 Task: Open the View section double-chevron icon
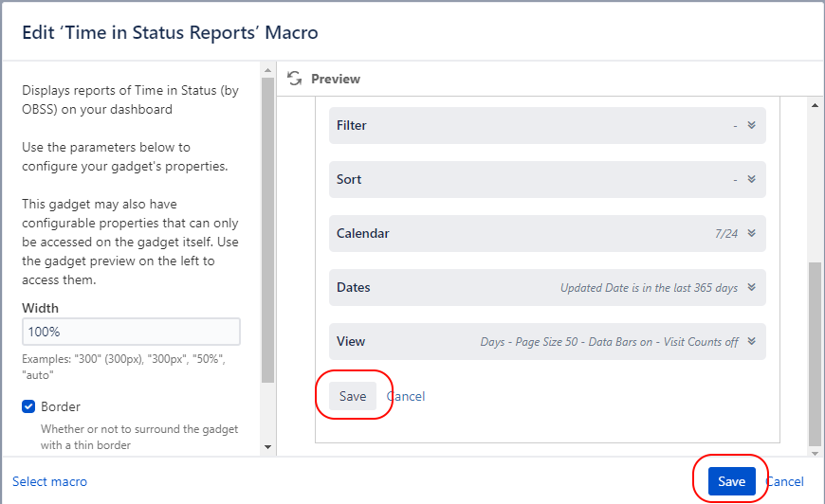click(x=751, y=342)
